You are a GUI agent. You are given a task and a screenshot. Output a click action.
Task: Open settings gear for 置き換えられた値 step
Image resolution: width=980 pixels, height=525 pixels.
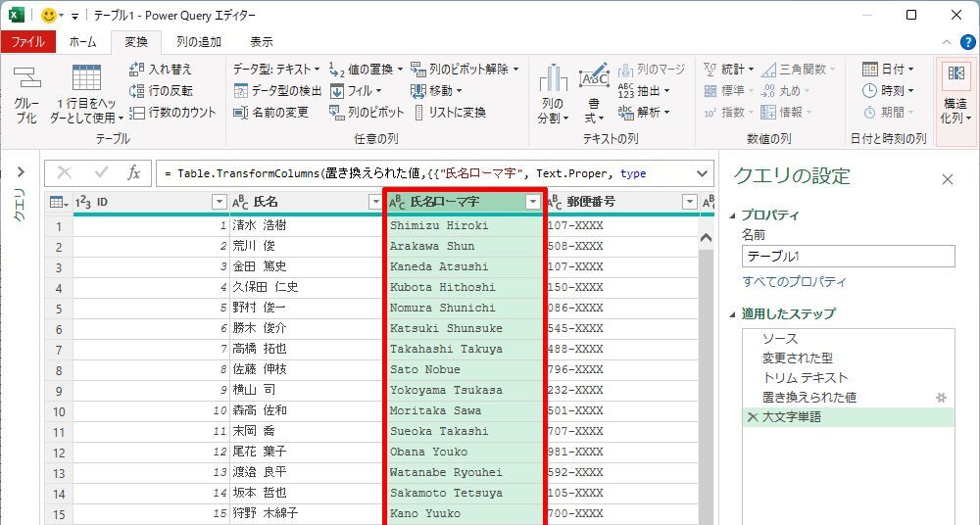coord(942,398)
